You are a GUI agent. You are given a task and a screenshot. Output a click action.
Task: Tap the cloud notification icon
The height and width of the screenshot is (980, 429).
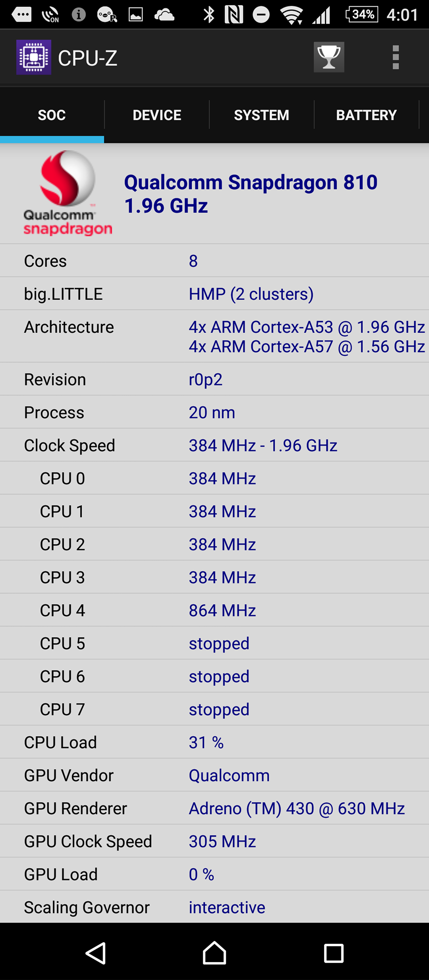pyautogui.click(x=164, y=15)
